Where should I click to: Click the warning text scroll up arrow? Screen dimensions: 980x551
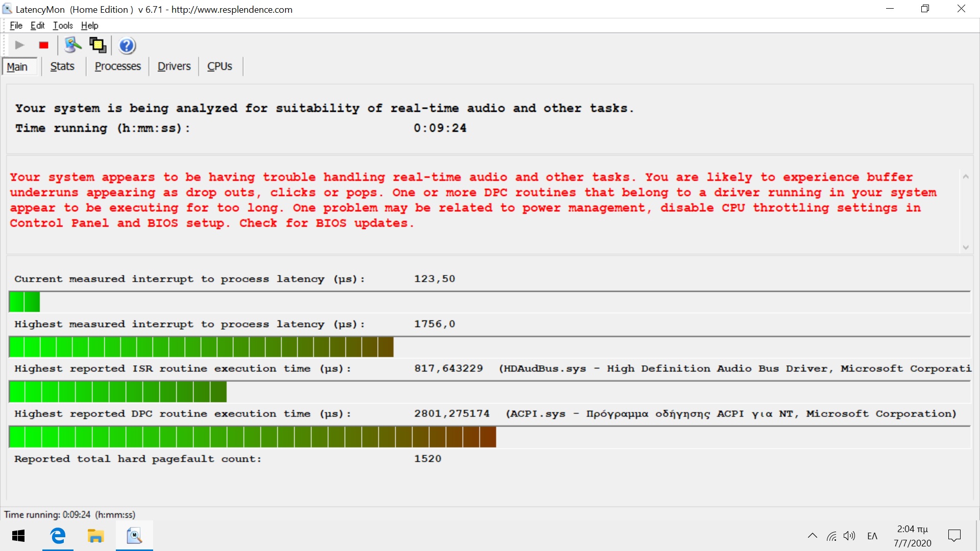[966, 177]
